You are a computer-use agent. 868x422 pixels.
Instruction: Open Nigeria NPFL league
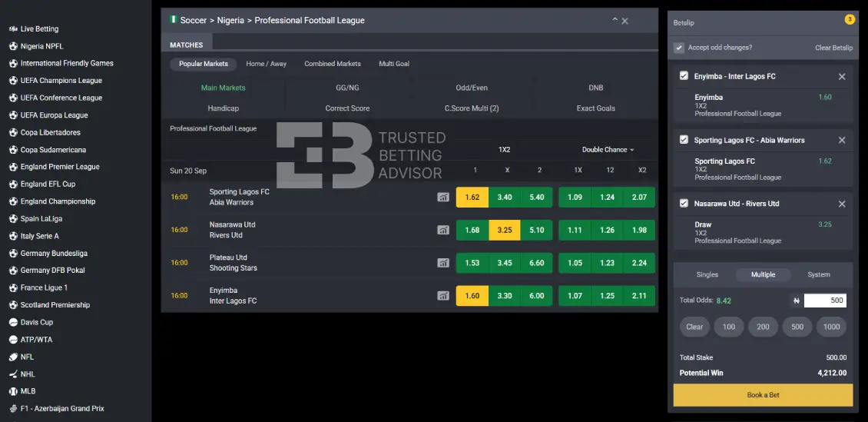37,46
